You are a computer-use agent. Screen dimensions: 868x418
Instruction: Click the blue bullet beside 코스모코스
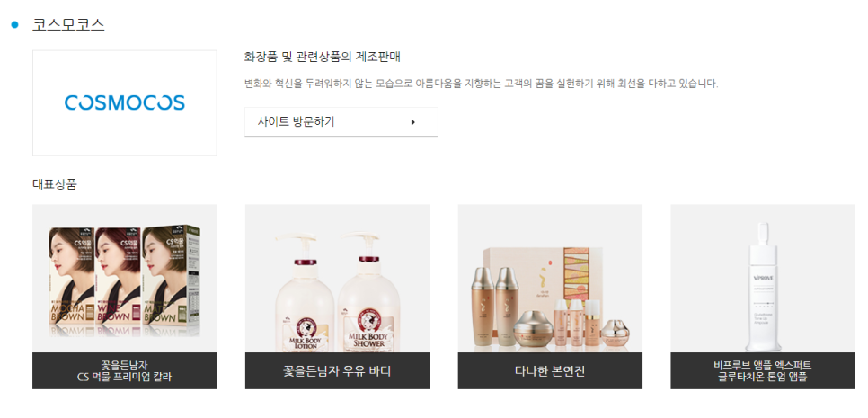point(15,24)
